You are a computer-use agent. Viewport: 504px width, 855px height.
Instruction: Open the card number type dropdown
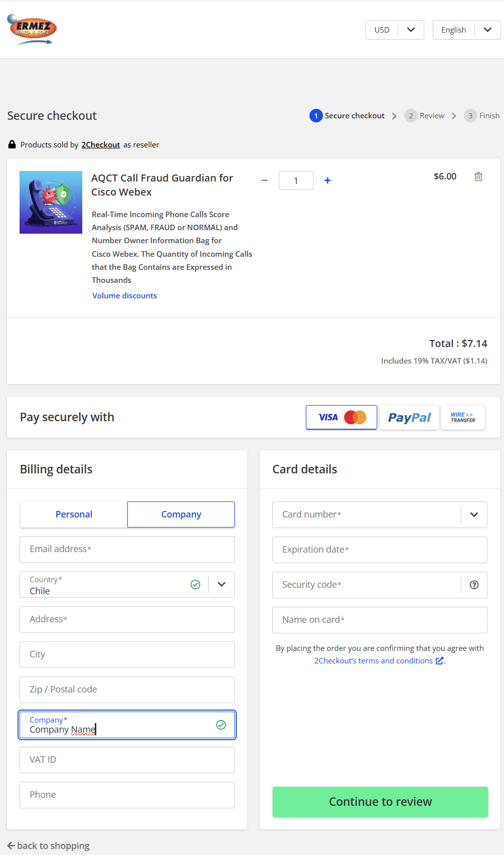(x=473, y=515)
